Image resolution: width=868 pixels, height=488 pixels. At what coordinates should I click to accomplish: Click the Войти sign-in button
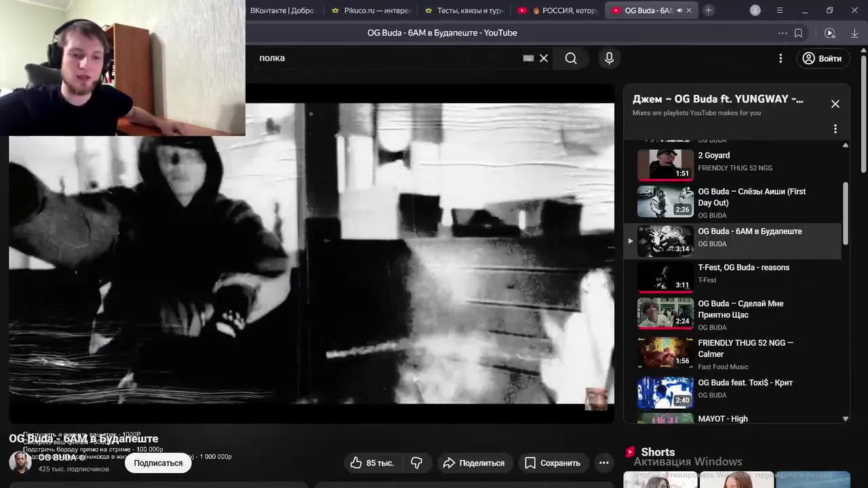pos(822,58)
